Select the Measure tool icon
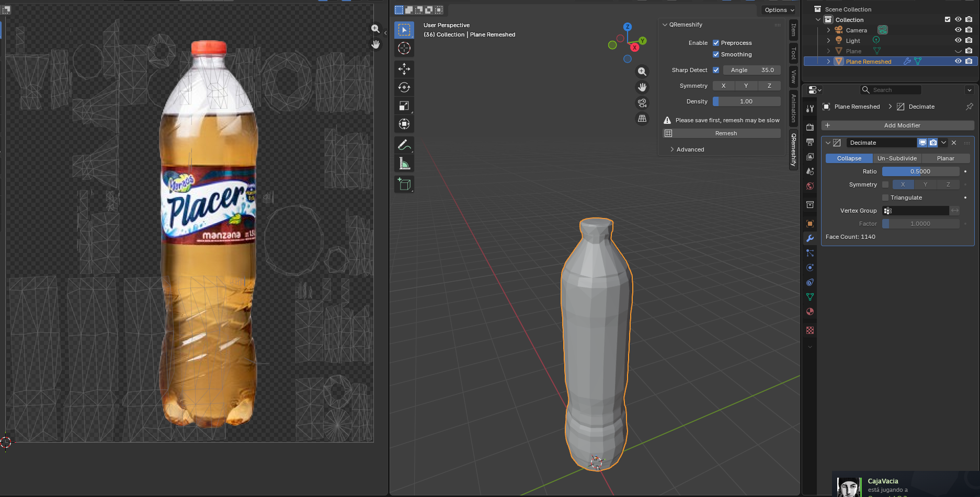 pyautogui.click(x=404, y=164)
